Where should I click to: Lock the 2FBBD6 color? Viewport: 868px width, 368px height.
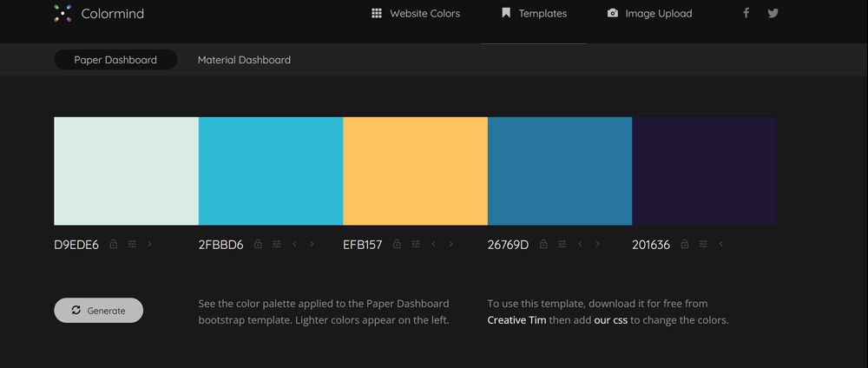258,244
